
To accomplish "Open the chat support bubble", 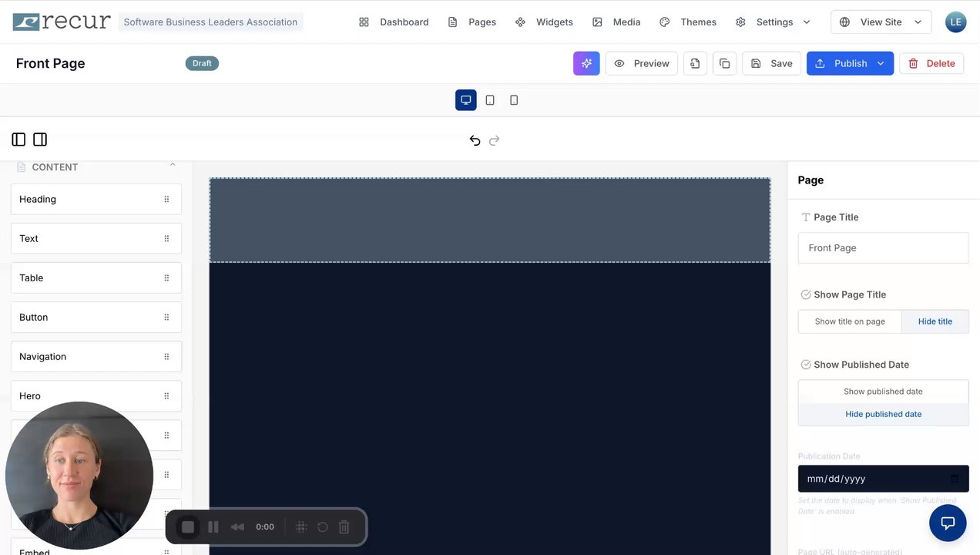I will [x=948, y=523].
